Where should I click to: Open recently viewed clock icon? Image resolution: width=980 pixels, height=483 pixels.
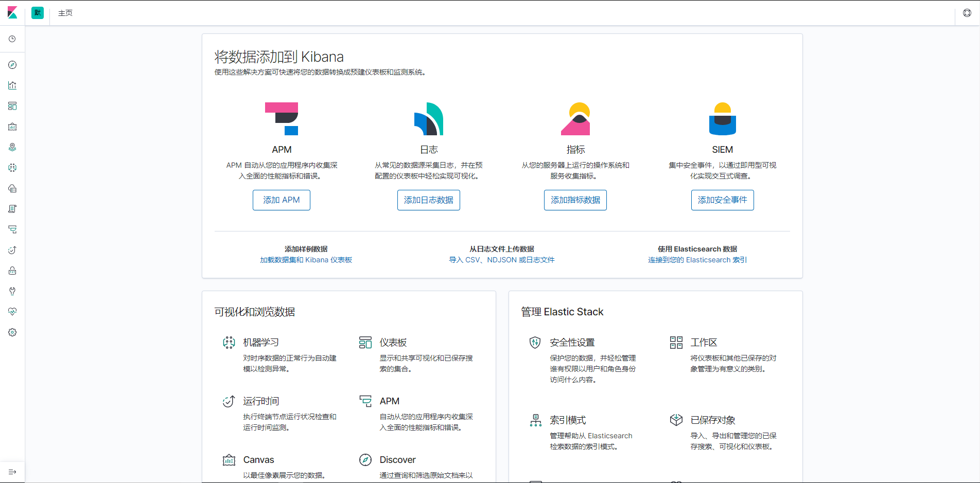click(12, 39)
